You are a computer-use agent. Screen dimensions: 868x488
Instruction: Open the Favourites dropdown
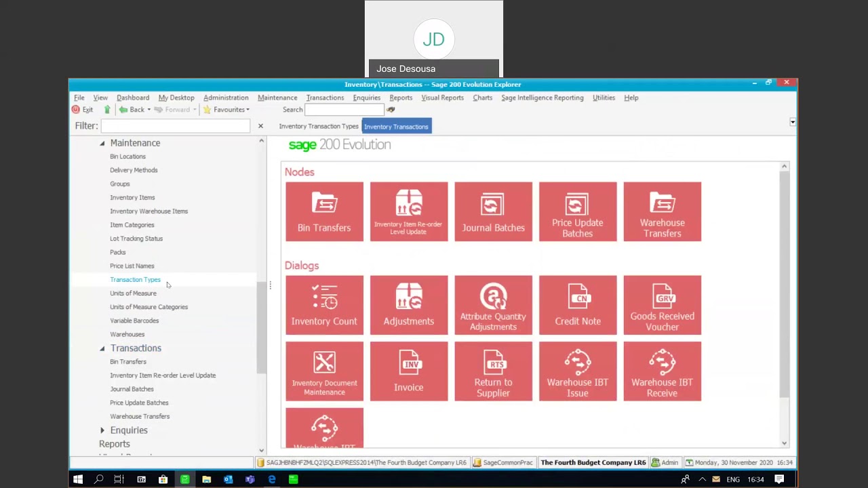(x=226, y=110)
